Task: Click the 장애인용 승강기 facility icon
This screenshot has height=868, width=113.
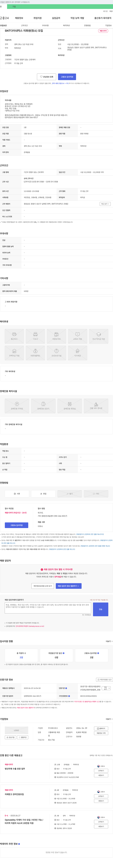Action: click(43, 406)
